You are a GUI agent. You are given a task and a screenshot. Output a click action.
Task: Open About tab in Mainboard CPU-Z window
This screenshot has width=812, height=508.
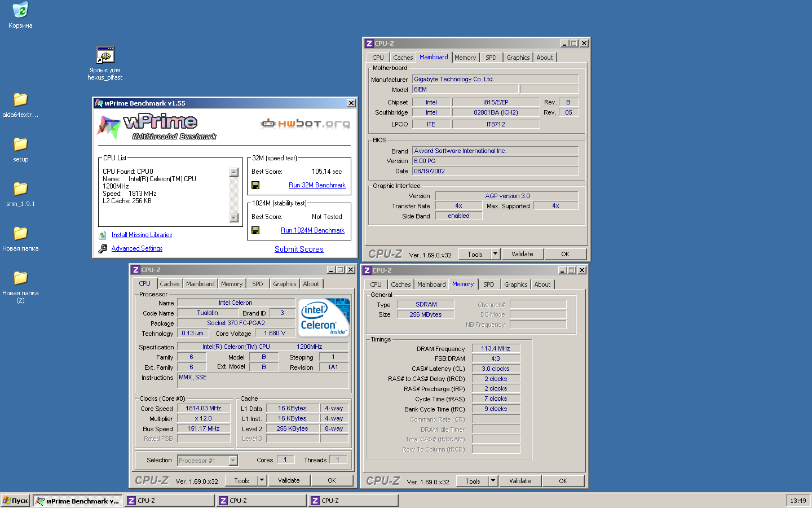[544, 58]
